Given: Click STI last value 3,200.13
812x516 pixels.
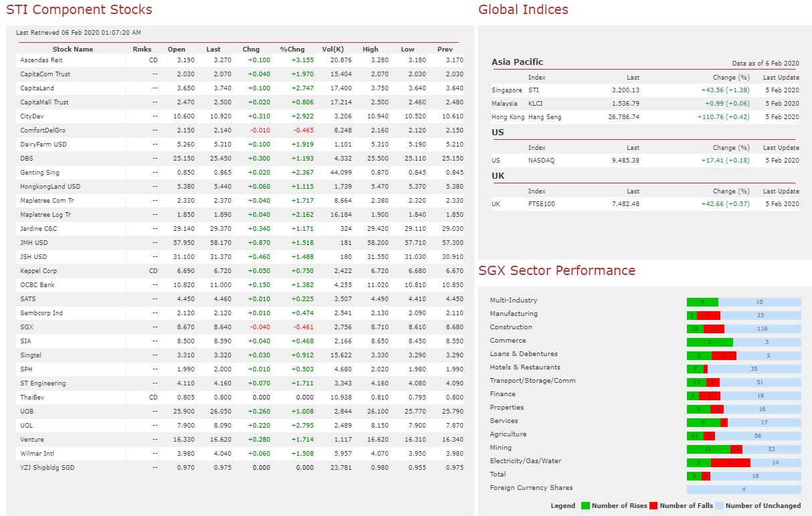Looking at the screenshot, I should point(625,90).
